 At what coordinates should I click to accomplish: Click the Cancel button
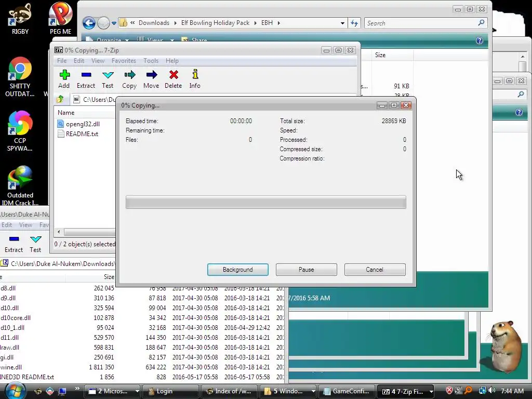click(x=375, y=270)
